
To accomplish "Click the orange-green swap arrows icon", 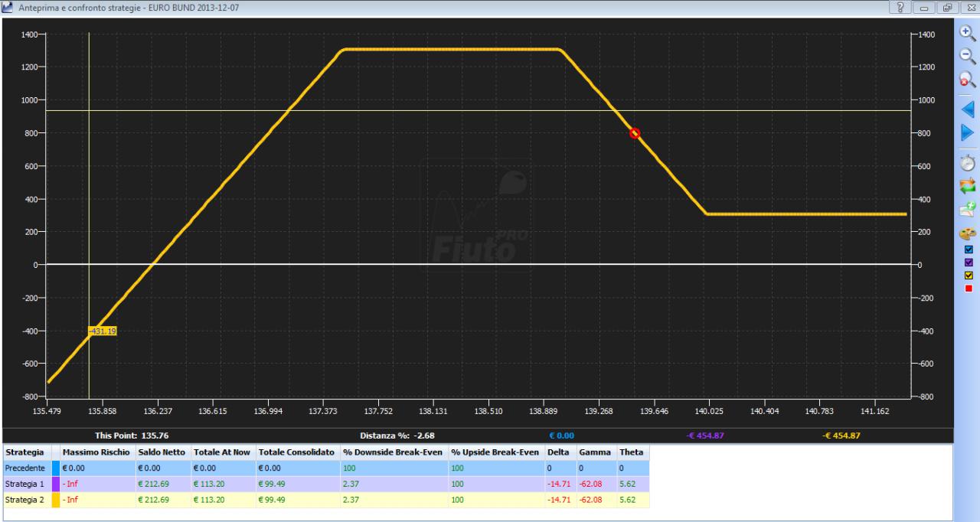I will pyautogui.click(x=968, y=186).
